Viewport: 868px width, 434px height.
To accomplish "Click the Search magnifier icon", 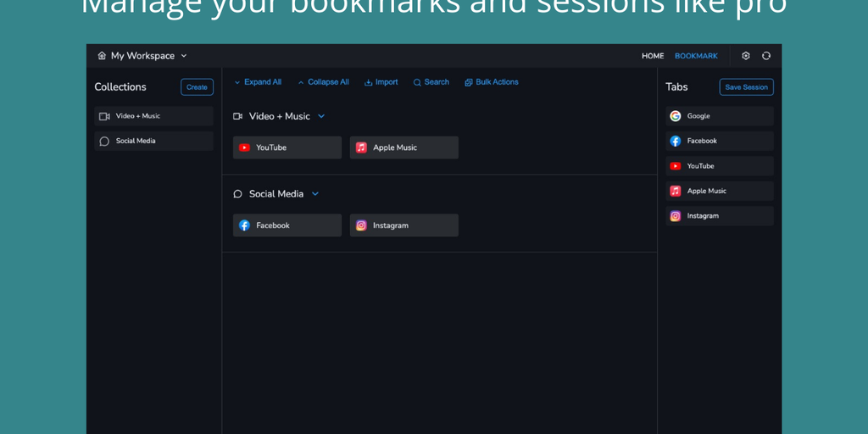I will coord(417,82).
